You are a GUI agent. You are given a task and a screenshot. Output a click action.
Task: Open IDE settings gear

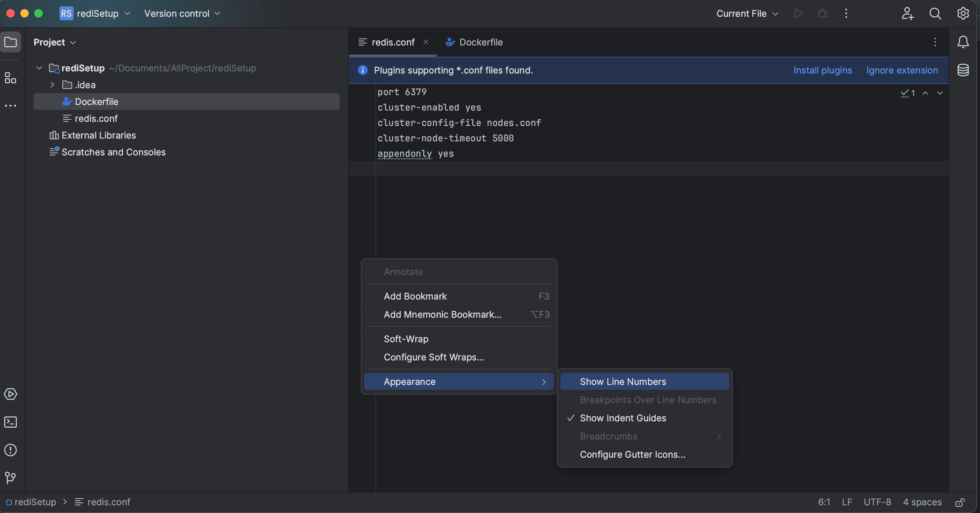pyautogui.click(x=963, y=14)
